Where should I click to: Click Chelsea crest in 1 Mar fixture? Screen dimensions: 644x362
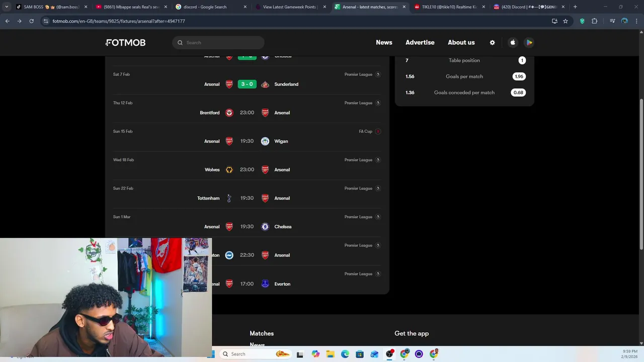click(x=265, y=227)
